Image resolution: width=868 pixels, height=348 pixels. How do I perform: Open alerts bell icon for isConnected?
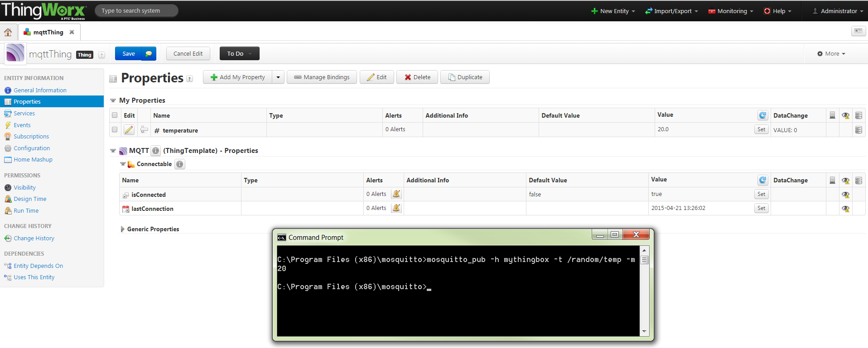pos(396,194)
